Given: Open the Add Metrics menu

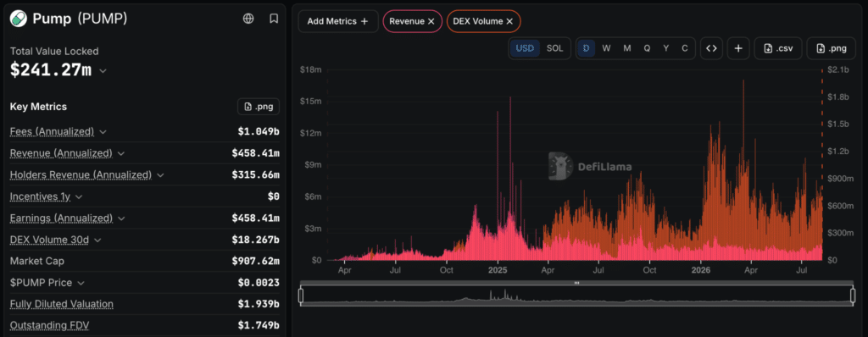Looking at the screenshot, I should coord(338,21).
